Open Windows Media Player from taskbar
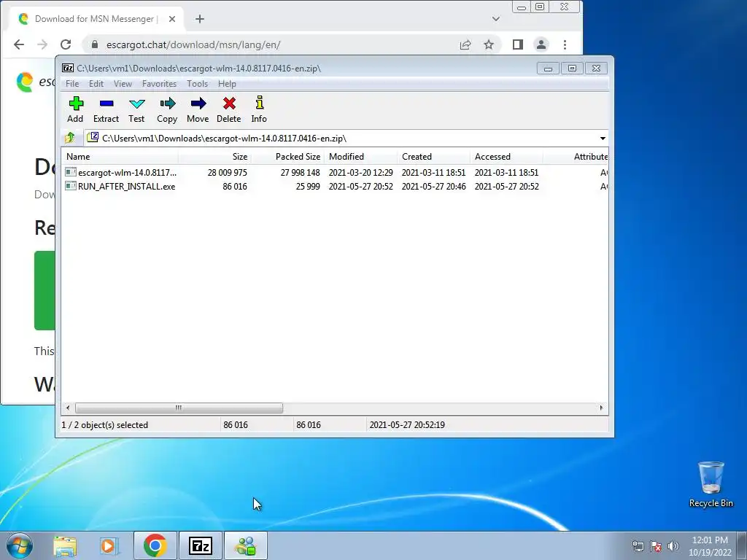 click(x=109, y=545)
